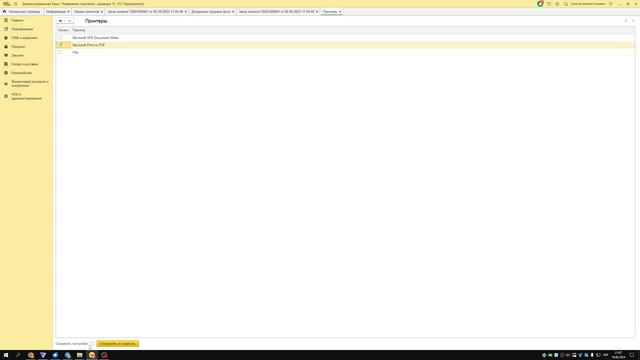Open the Главное sidebar label
Screen dimensions: 640x360
point(17,20)
